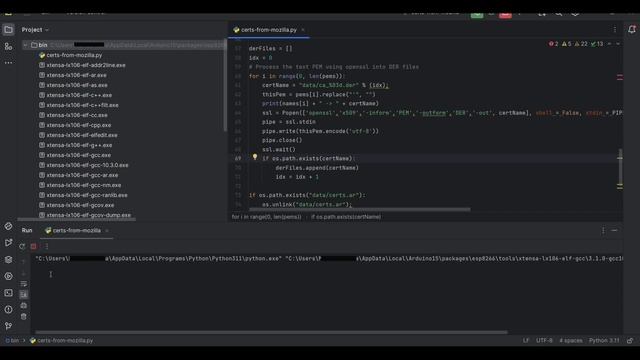This screenshot has width=640, height=360.
Task: Click 'bin' in navigation bar
Action: [x=12, y=340]
